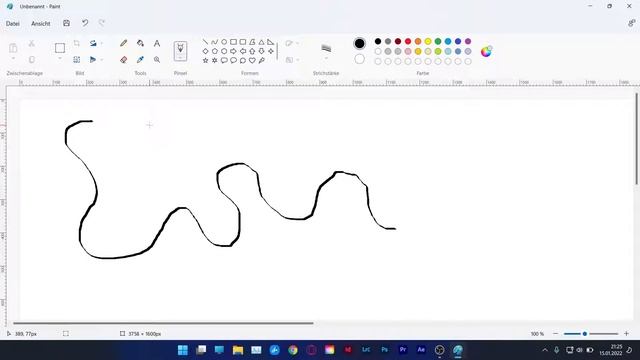Expand the Selection options dropdown arrow
Screen dimensions: 640x360
click(x=60, y=59)
